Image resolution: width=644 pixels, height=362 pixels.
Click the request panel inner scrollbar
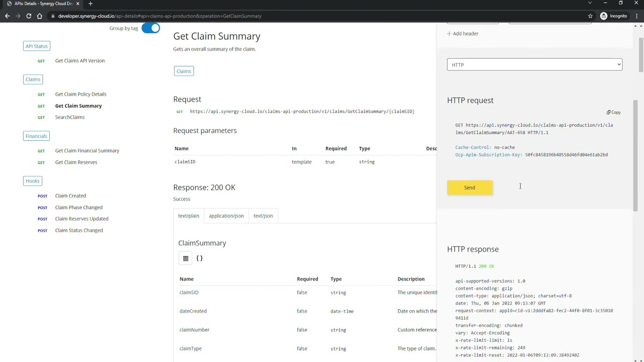point(635,155)
